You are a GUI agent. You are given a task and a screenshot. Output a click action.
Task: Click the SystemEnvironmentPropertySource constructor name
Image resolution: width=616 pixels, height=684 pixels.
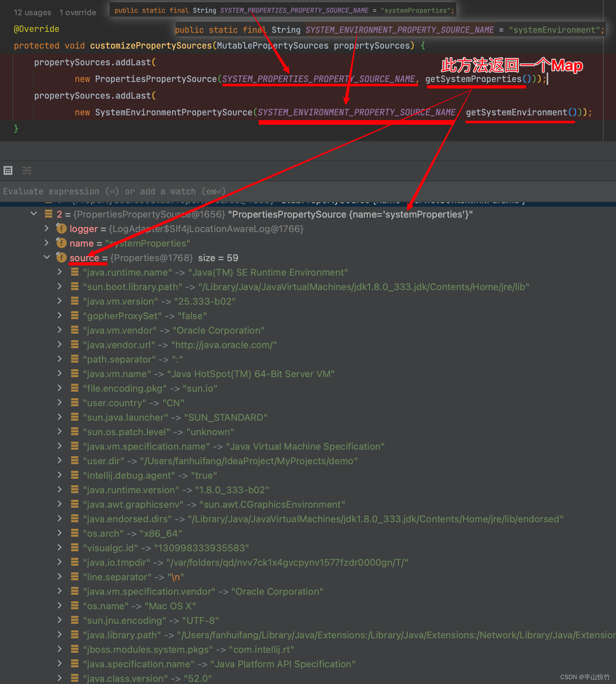[x=174, y=112]
